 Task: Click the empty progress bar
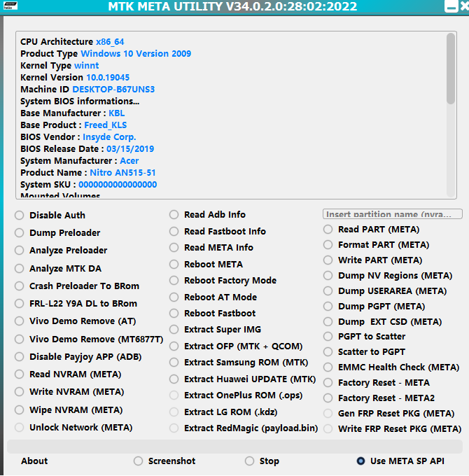[234, 447]
